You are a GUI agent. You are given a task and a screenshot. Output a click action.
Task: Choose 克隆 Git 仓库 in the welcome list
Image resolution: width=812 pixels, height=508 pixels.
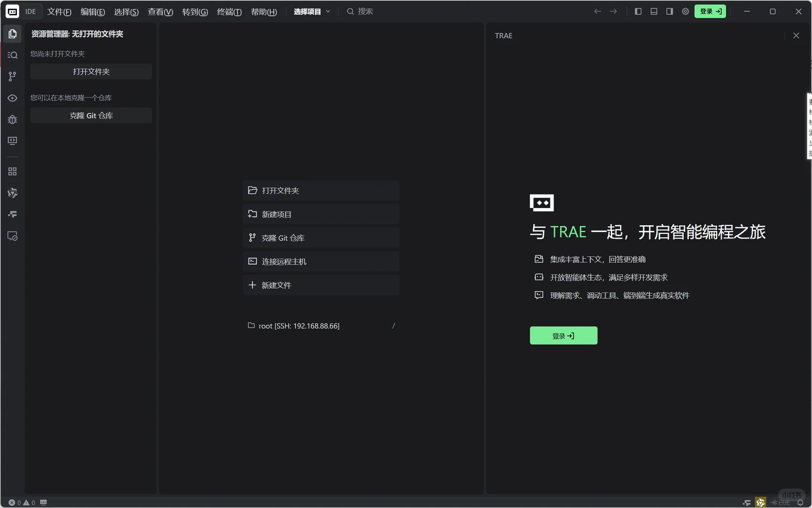321,238
